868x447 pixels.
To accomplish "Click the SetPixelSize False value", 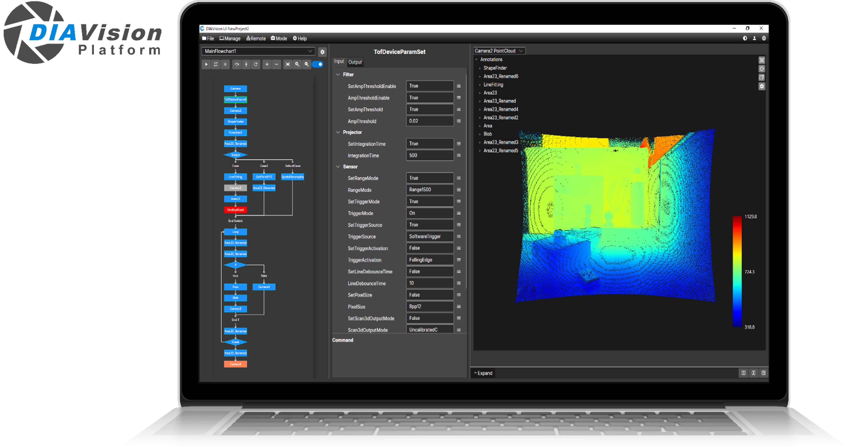I will 430,295.
